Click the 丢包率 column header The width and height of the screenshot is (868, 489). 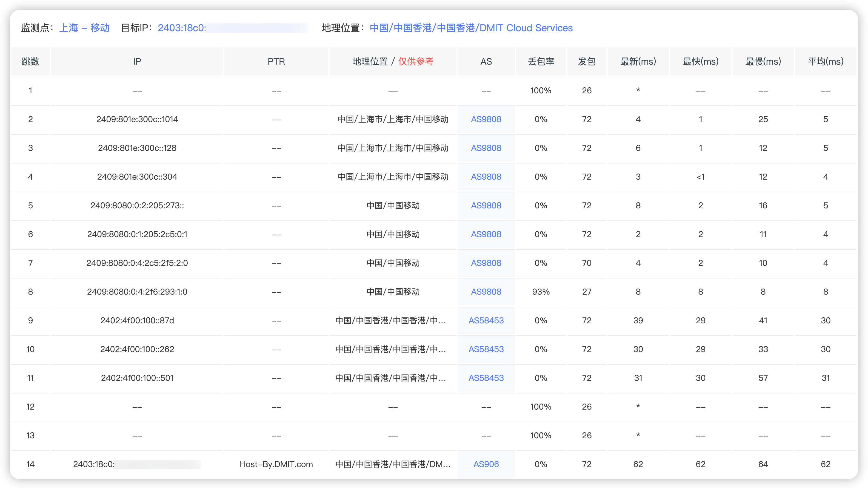[541, 62]
